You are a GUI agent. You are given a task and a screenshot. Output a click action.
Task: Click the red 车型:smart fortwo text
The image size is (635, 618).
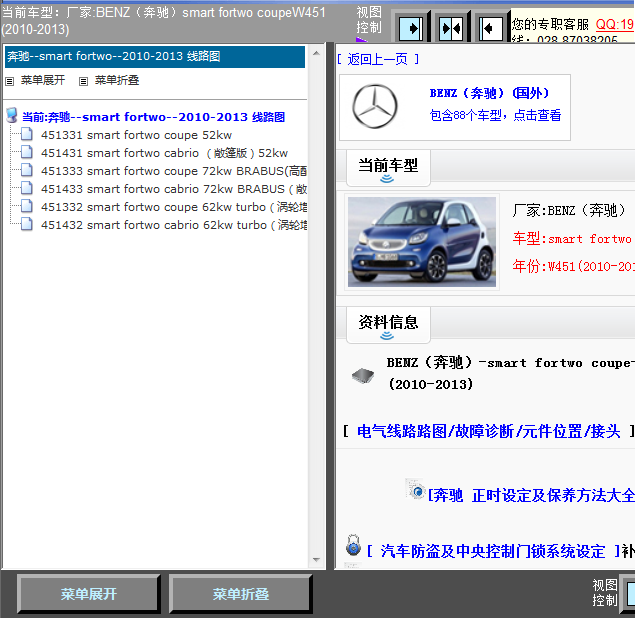coord(572,239)
